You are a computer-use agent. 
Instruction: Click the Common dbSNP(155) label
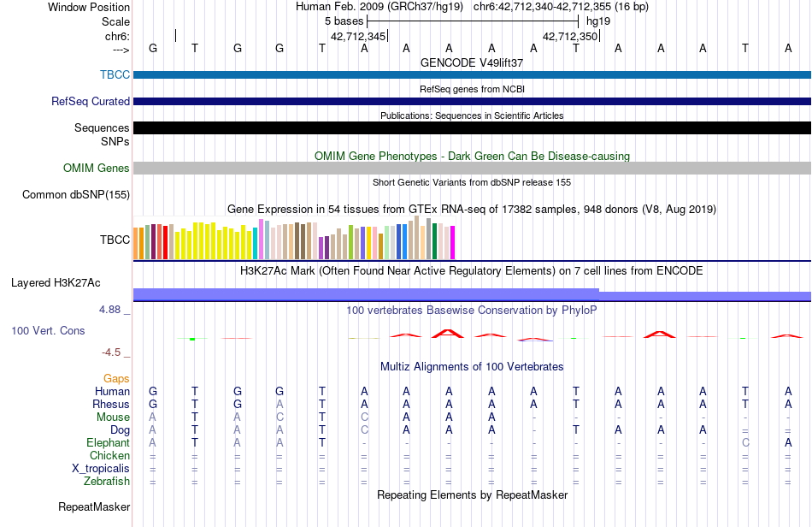point(76,194)
